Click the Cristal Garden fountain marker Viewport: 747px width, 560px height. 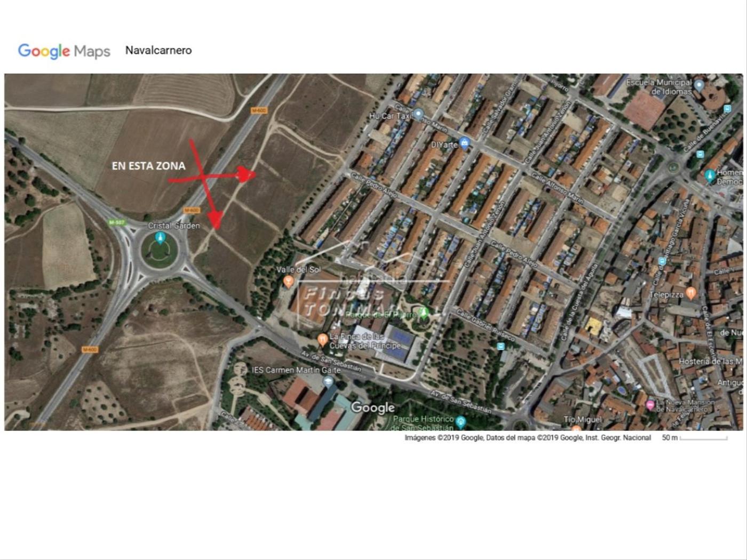click(160, 238)
